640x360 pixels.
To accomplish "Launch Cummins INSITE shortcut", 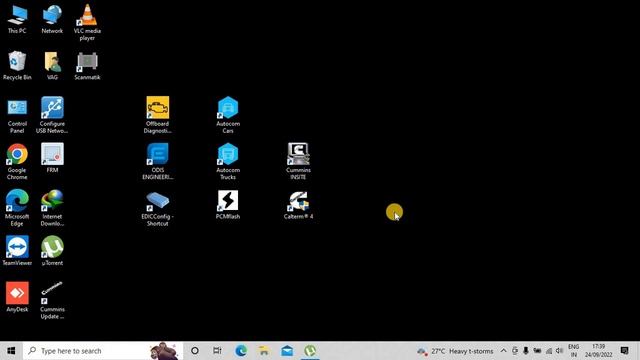I will (298, 162).
